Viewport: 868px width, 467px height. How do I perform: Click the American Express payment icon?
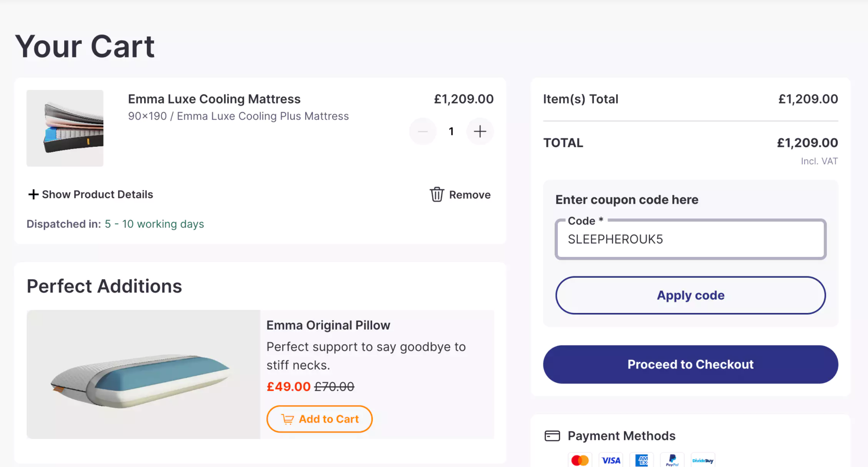pos(642,460)
